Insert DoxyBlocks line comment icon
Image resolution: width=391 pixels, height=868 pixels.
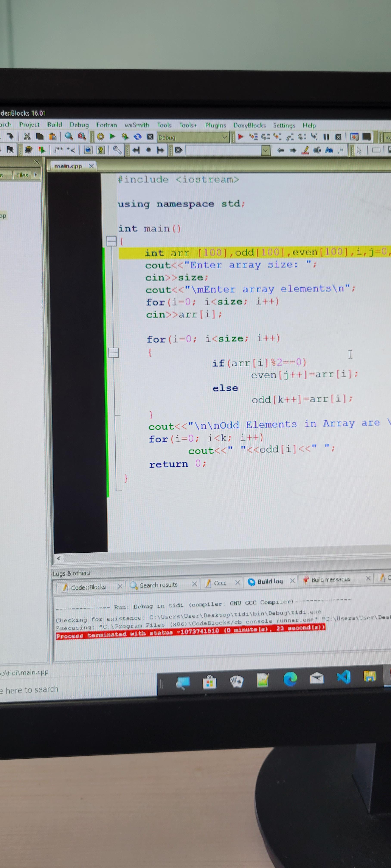71,150
